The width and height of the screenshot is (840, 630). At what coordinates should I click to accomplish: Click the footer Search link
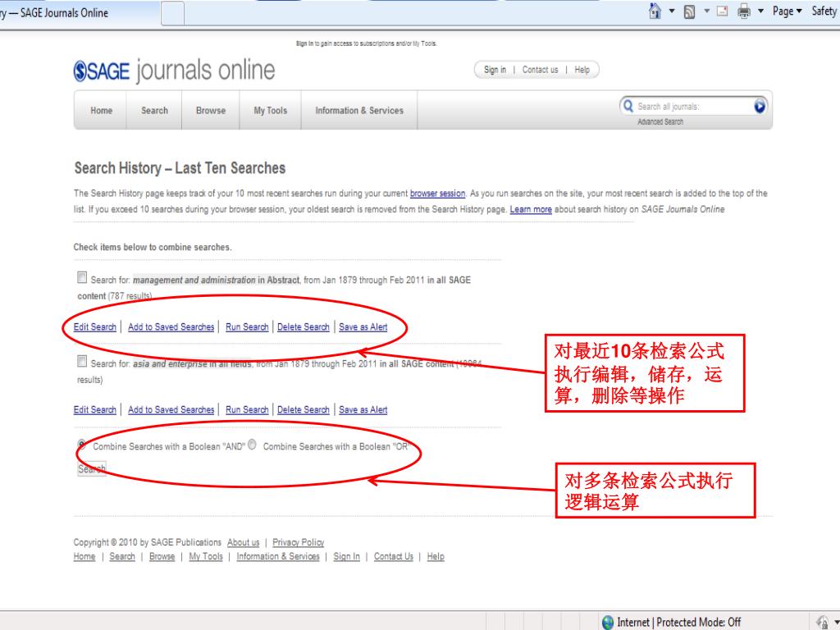click(x=122, y=557)
